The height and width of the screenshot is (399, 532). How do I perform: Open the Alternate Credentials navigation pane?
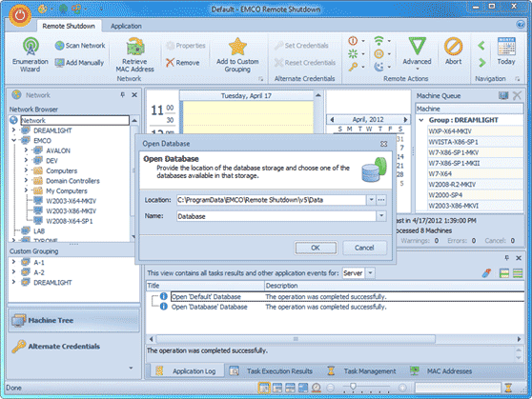[73, 346]
